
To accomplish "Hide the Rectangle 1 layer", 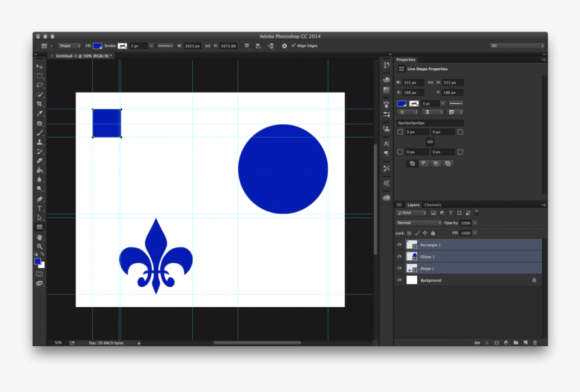I will [x=399, y=245].
